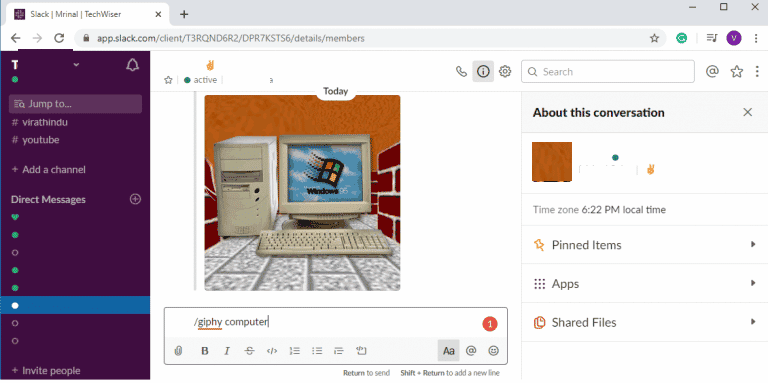768x383 pixels.
Task: Star this conversation
Action: (x=168, y=80)
